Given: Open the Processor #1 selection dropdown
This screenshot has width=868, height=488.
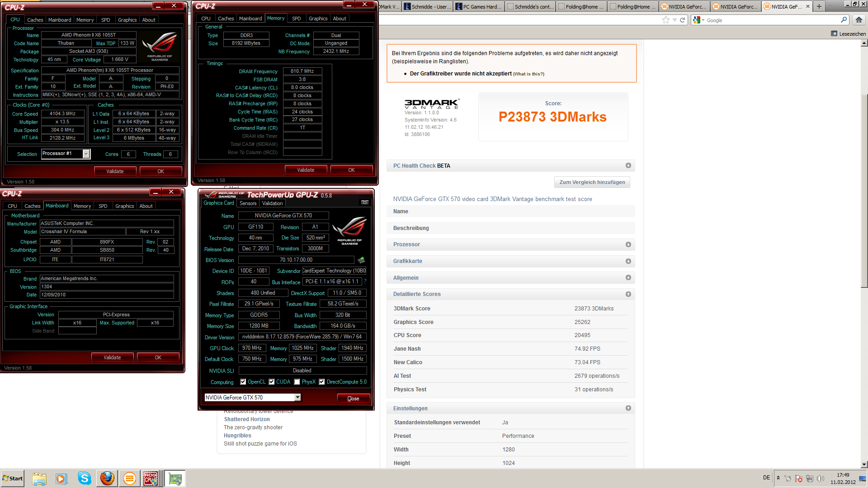Looking at the screenshot, I should coord(86,154).
